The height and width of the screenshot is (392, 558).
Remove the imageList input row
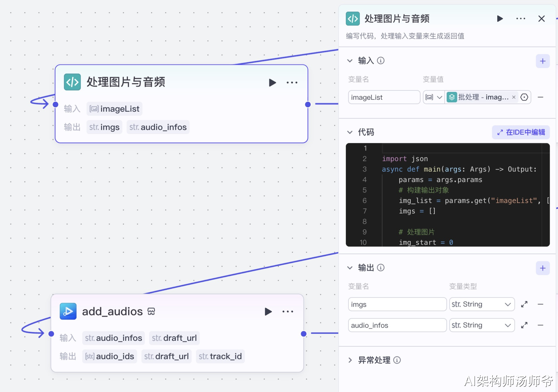click(x=540, y=97)
